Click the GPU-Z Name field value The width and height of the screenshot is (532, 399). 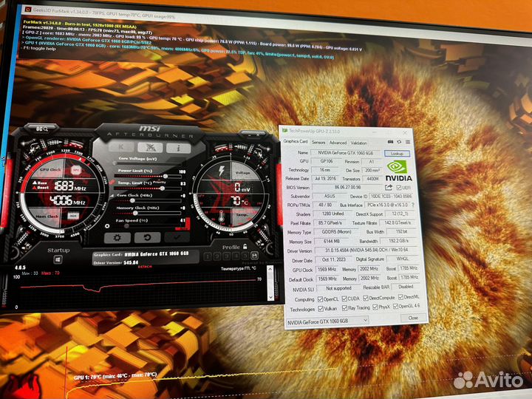click(x=345, y=153)
